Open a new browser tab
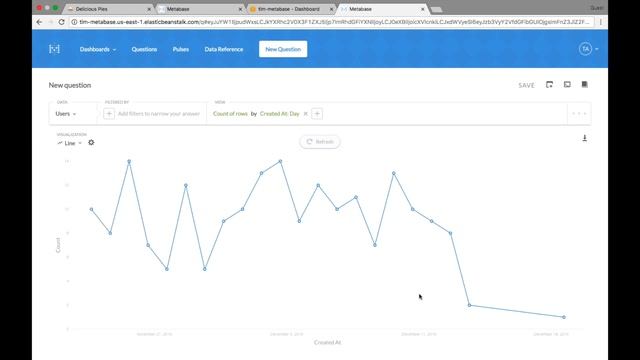 pyautogui.click(x=436, y=9)
